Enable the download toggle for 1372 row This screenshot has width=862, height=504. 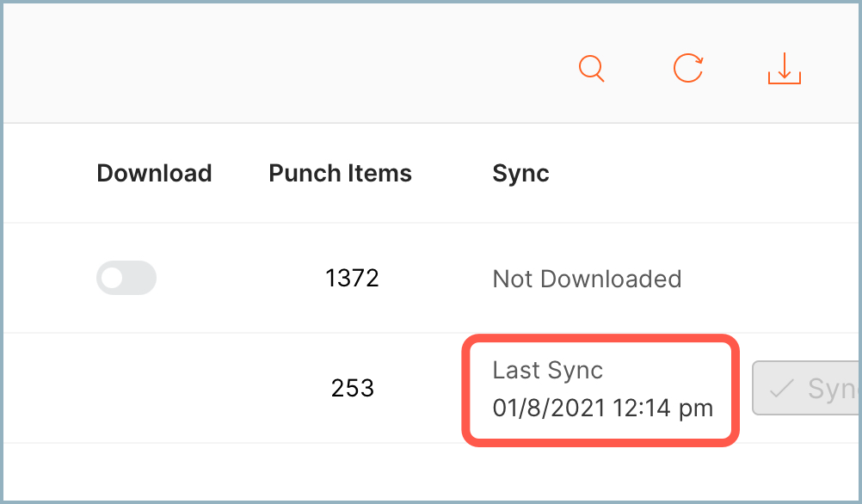[126, 279]
